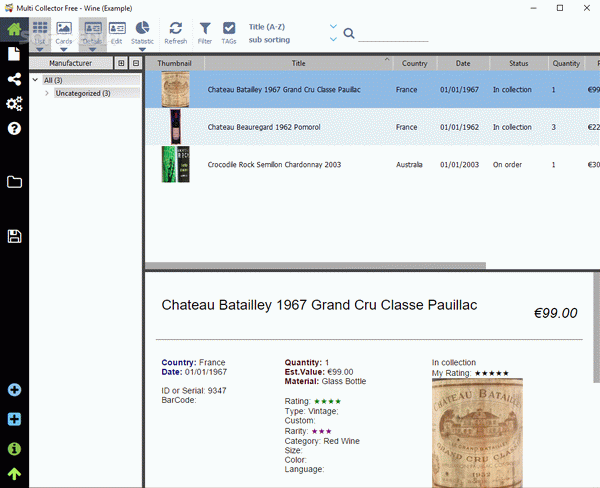The width and height of the screenshot is (600, 488).
Task: Open the Home screen icon
Action: pyautogui.click(x=14, y=29)
